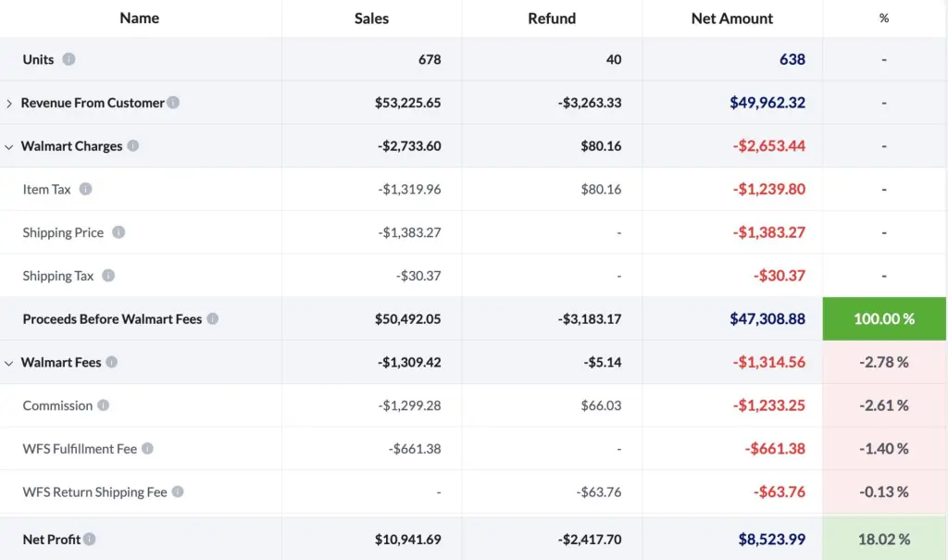Click Walmart Charges net amount -$2,653.44
This screenshot has width=948, height=560.
(769, 145)
